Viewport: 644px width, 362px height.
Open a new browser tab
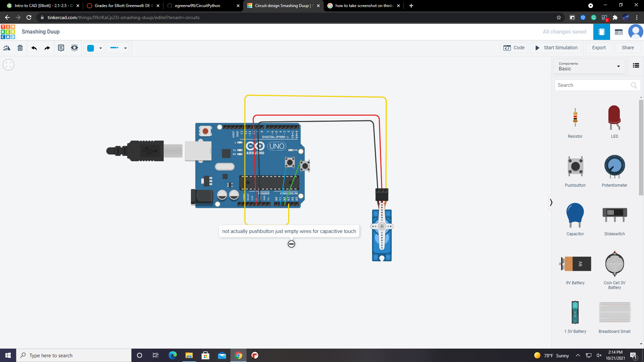411,6
